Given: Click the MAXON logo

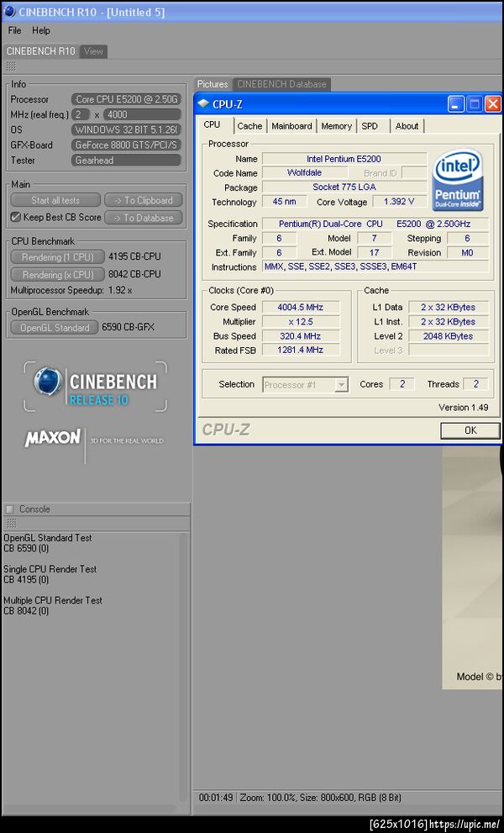Looking at the screenshot, I should coord(53,438).
